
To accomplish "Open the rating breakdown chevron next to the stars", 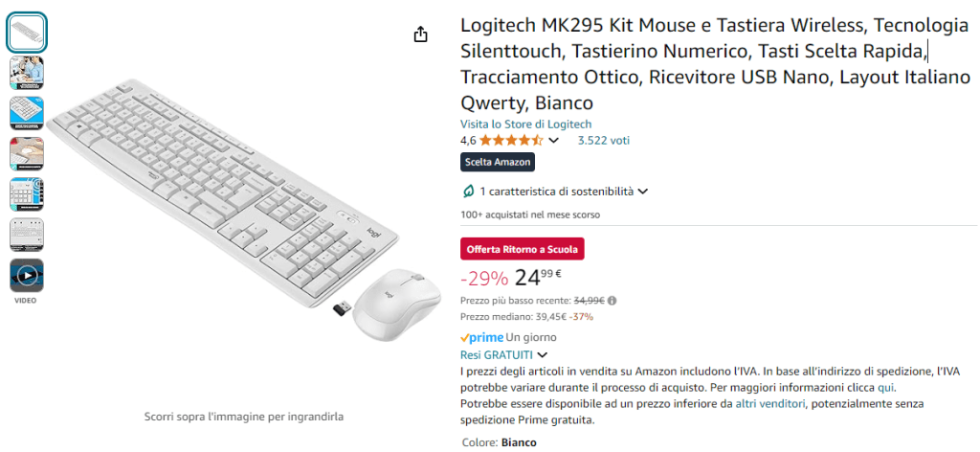I will pyautogui.click(x=553, y=141).
